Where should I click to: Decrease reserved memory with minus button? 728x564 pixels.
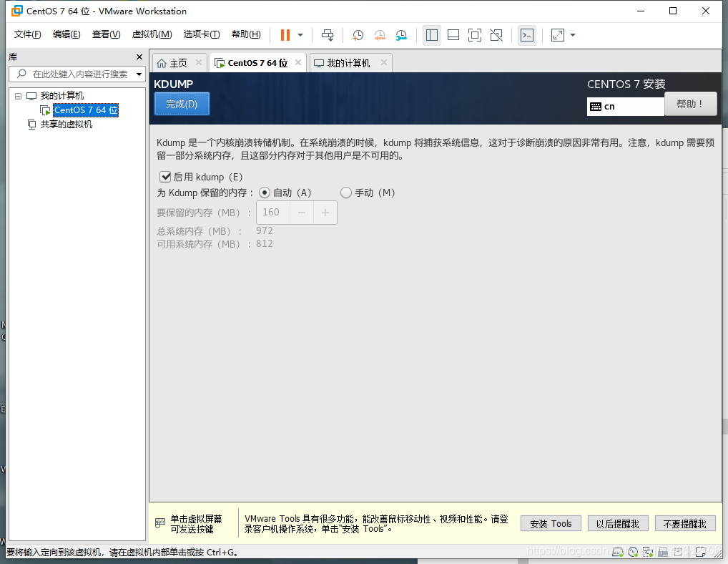click(302, 213)
